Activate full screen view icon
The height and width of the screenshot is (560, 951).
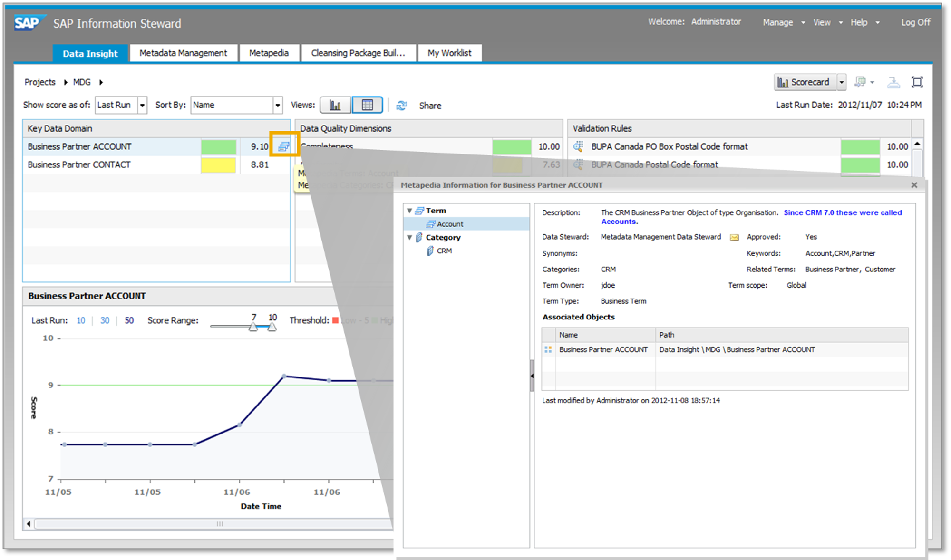pos(918,82)
